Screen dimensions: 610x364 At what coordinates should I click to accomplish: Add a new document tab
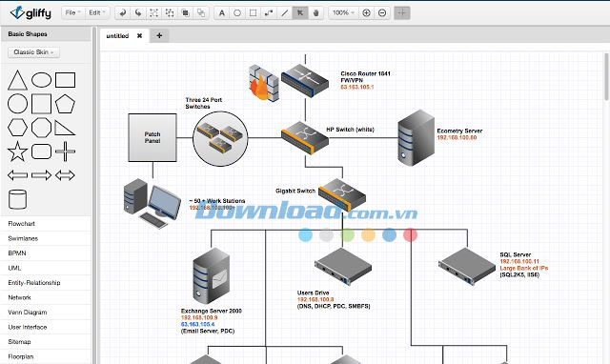point(159,36)
